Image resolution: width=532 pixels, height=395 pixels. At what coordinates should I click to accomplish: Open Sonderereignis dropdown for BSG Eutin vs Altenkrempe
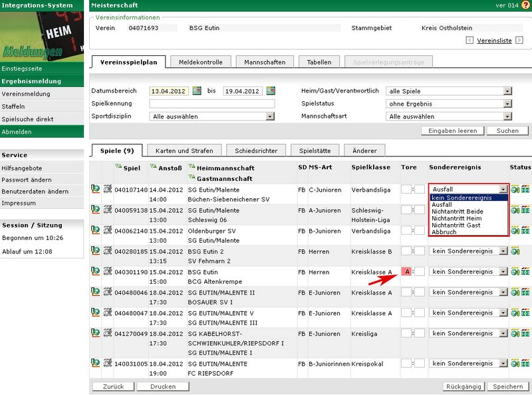click(x=503, y=272)
